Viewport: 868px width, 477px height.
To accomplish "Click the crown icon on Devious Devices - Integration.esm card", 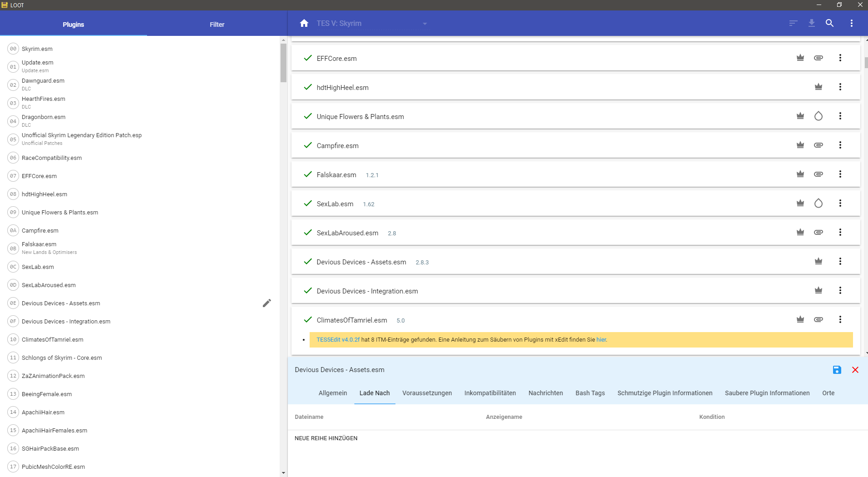I will click(819, 290).
